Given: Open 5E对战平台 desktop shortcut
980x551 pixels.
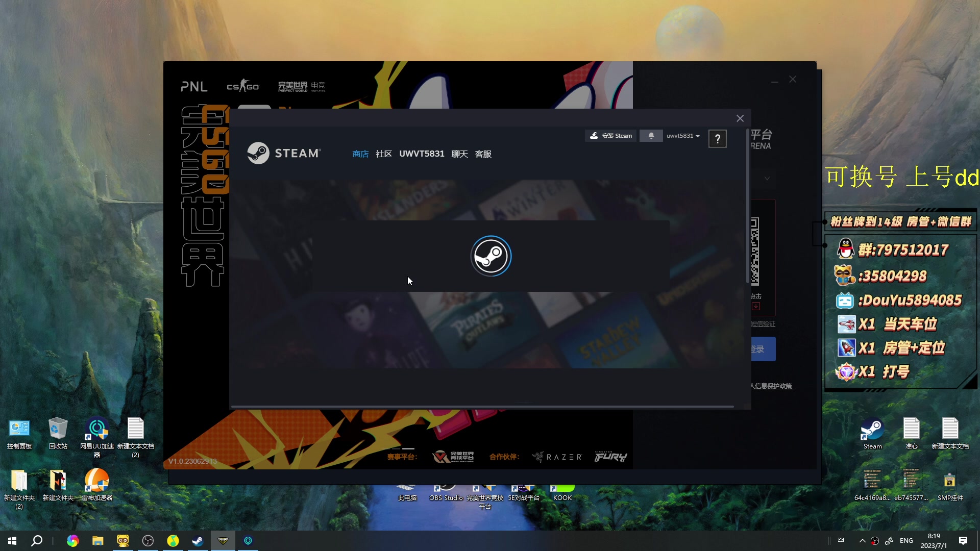Looking at the screenshot, I should (x=524, y=493).
